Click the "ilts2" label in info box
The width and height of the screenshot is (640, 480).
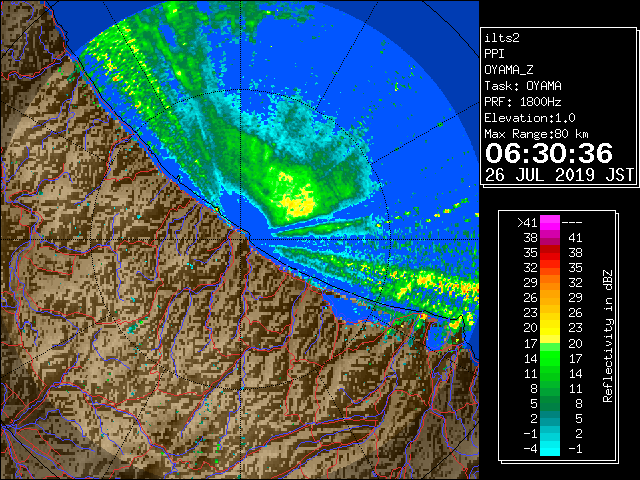pos(502,38)
